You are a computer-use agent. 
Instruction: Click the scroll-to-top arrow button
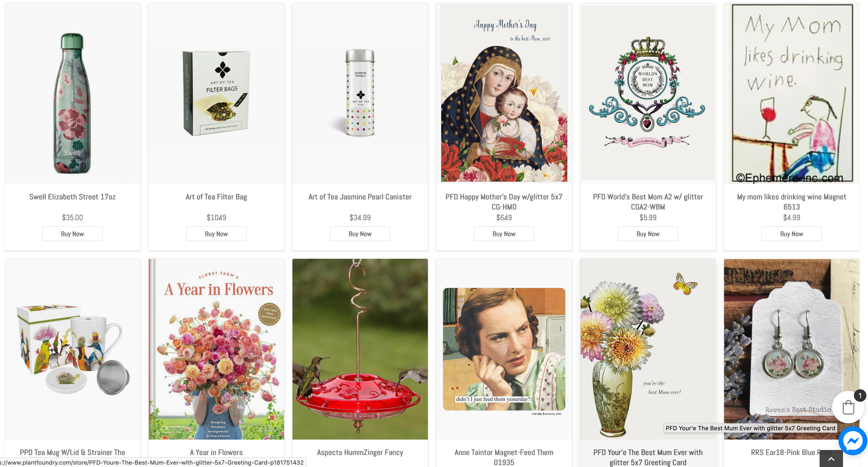point(831,459)
